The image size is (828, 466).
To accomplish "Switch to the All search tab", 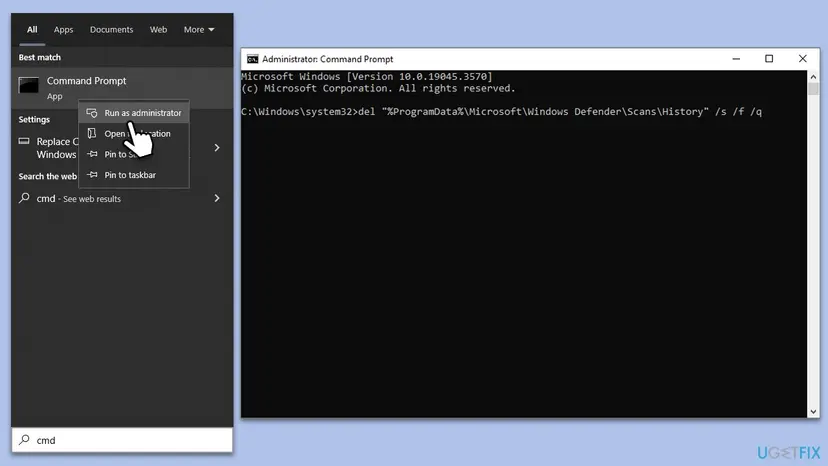I will point(32,30).
